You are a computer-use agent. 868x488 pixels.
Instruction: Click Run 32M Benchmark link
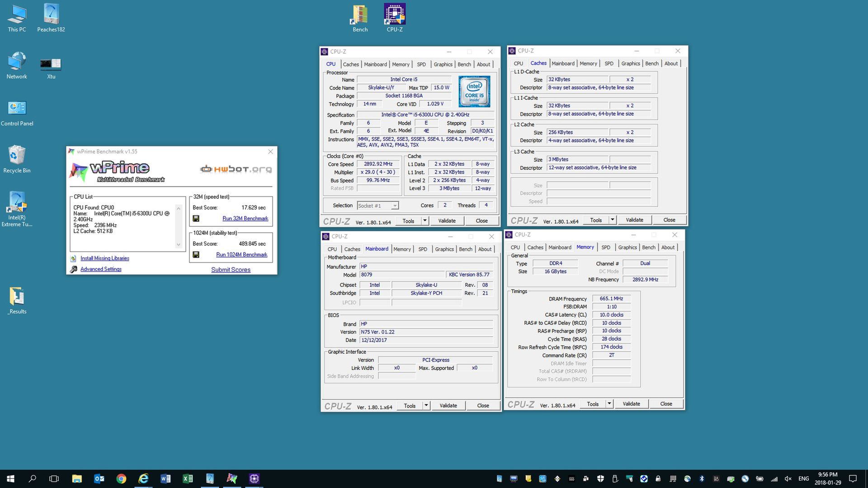245,218
